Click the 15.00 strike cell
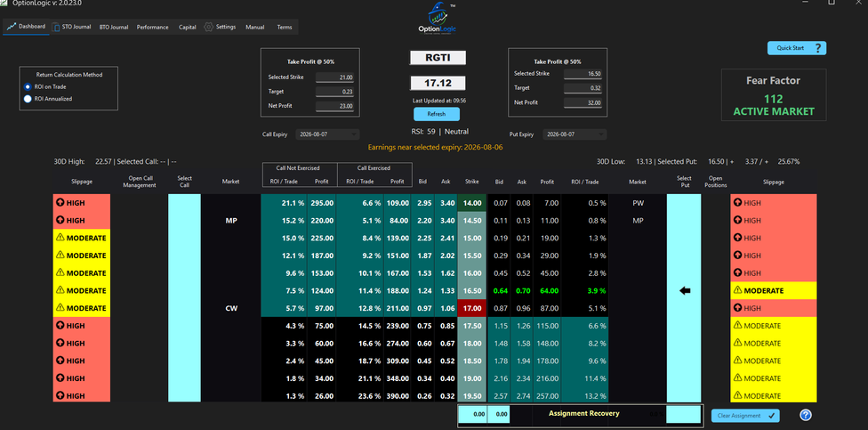Screen dimensions: 868x430 471,238
